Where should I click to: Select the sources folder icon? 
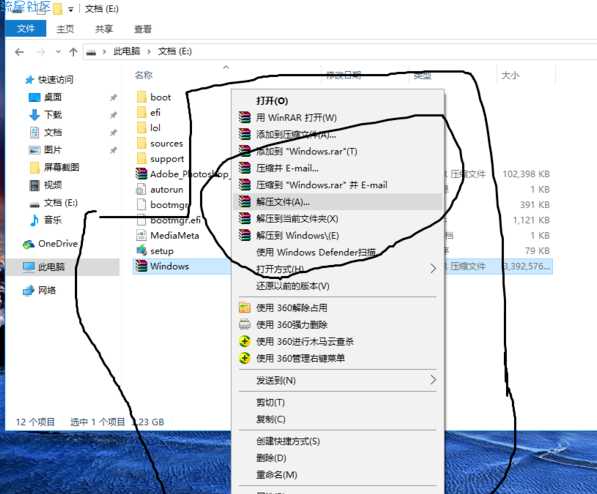tap(141, 143)
